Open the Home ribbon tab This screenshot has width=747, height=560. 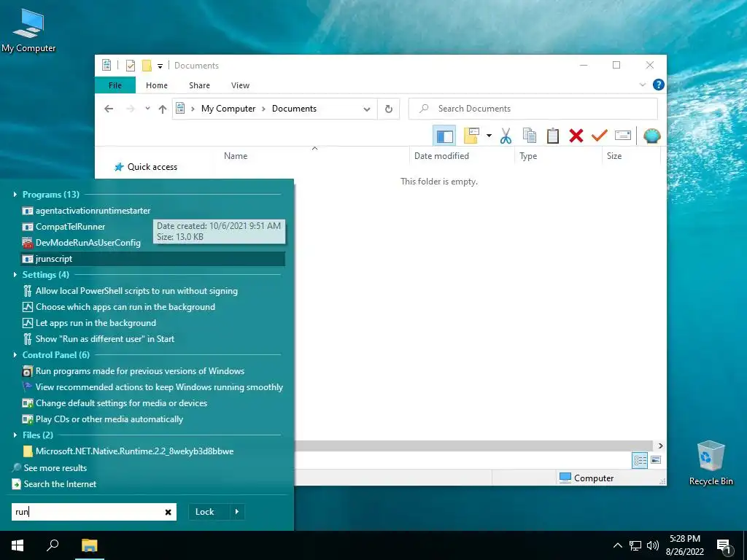(x=157, y=85)
